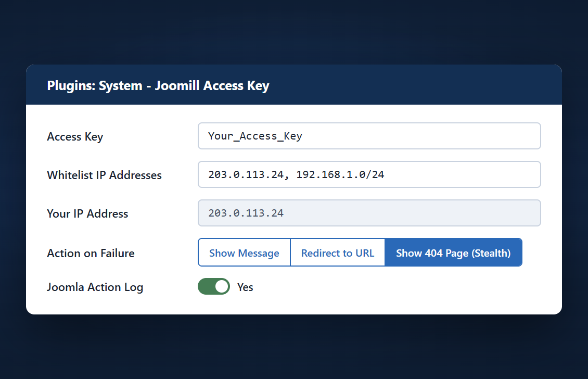
Task: Choose Show Message as failure action
Action: [244, 252]
